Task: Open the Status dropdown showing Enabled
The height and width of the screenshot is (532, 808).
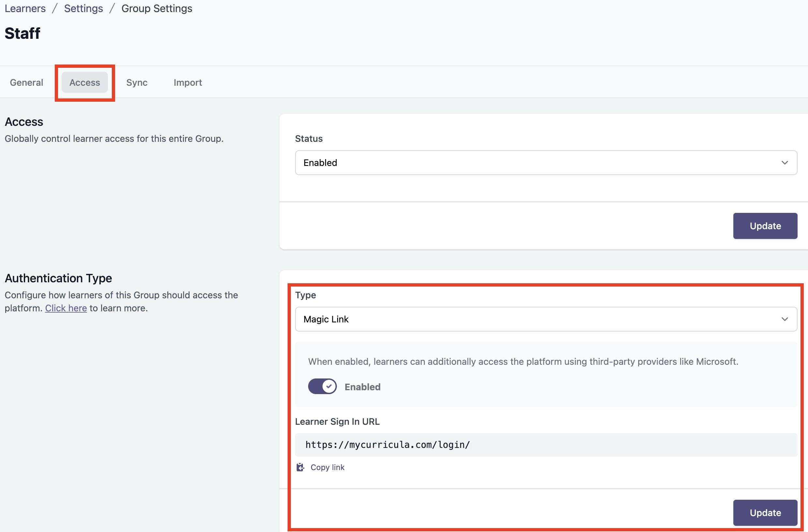Action: click(546, 163)
